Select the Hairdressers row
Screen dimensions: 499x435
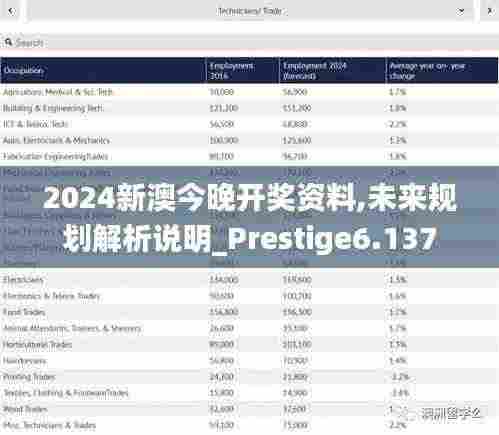249,361
